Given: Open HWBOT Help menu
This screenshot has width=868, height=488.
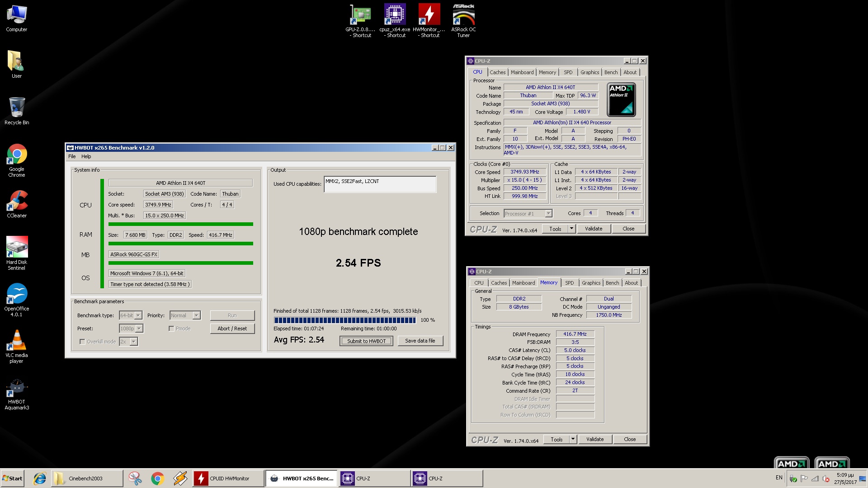Looking at the screenshot, I should (86, 156).
